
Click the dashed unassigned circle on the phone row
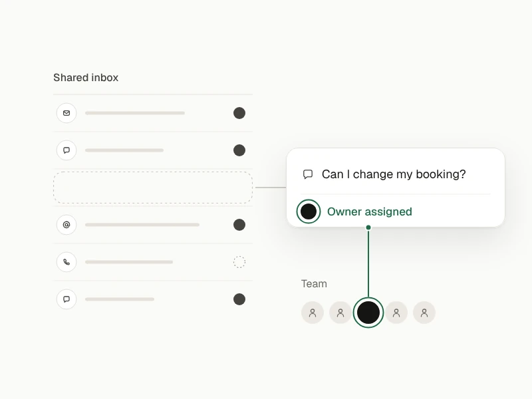point(239,262)
